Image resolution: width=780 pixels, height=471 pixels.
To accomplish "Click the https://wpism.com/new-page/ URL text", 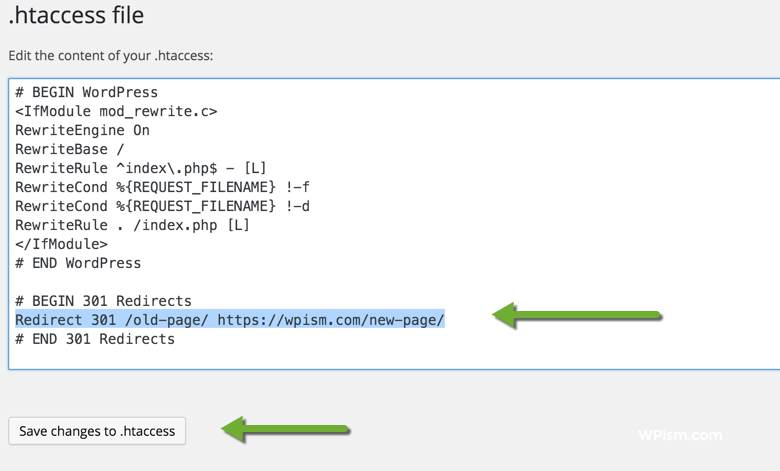I will [x=330, y=320].
